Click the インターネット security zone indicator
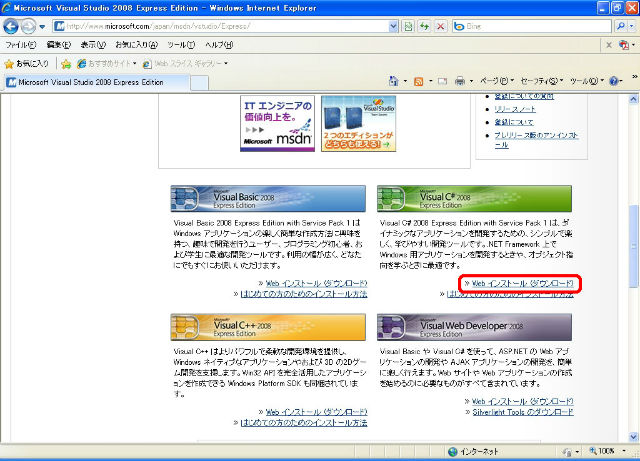Viewport: 640px width, 461px height. click(473, 452)
